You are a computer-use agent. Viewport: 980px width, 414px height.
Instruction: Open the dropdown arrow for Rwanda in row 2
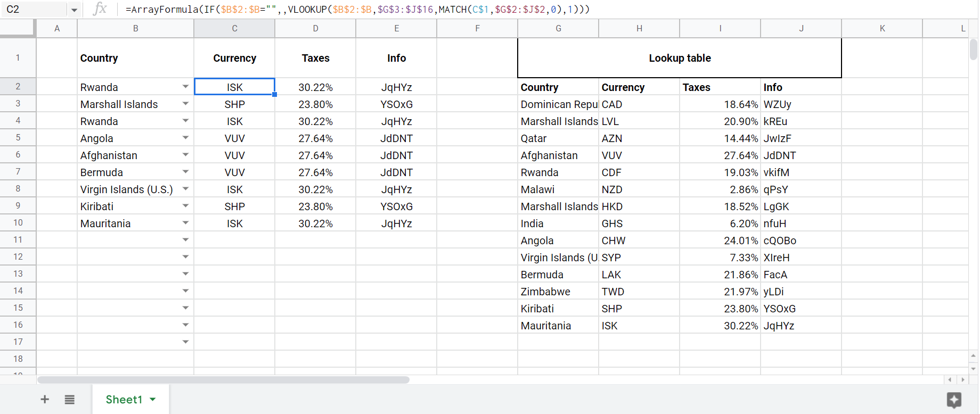[x=185, y=86]
